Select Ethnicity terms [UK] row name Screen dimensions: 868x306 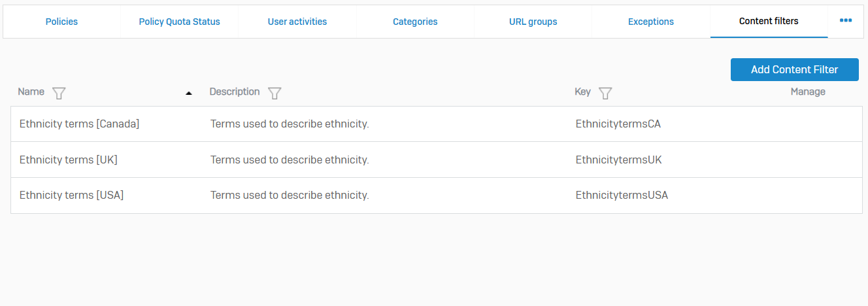pos(69,160)
